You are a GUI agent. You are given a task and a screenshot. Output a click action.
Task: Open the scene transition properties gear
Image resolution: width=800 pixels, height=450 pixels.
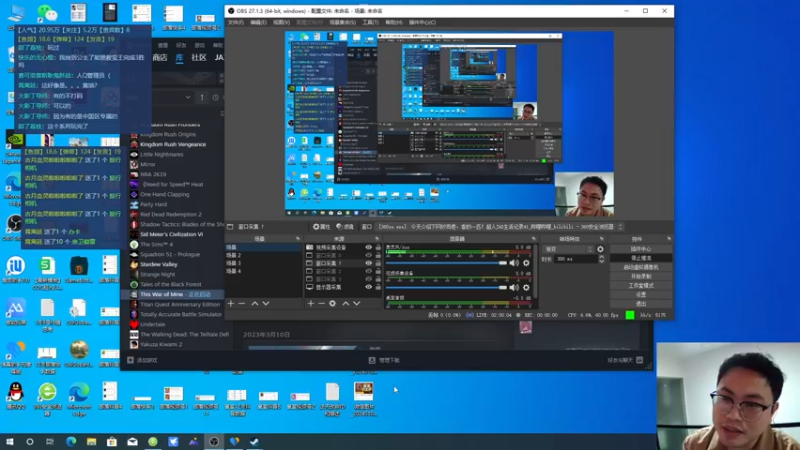click(x=601, y=249)
